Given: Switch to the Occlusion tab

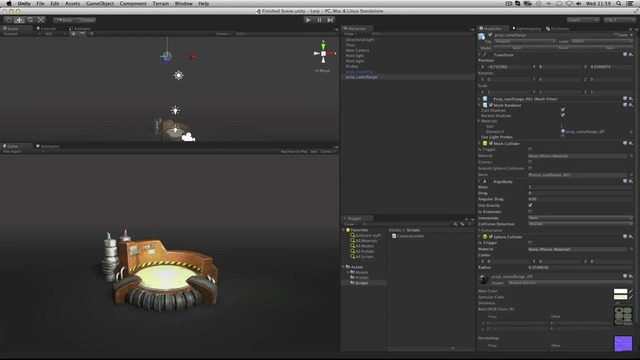Looking at the screenshot, I should coord(558,29).
